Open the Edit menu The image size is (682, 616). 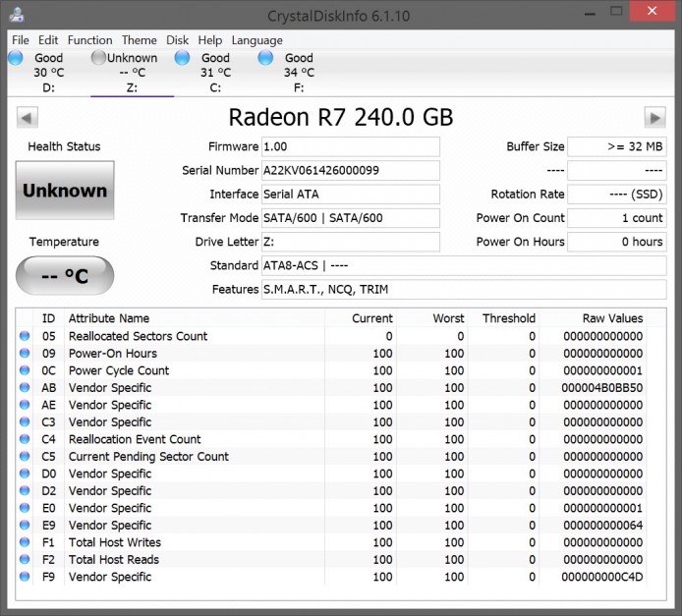(48, 40)
